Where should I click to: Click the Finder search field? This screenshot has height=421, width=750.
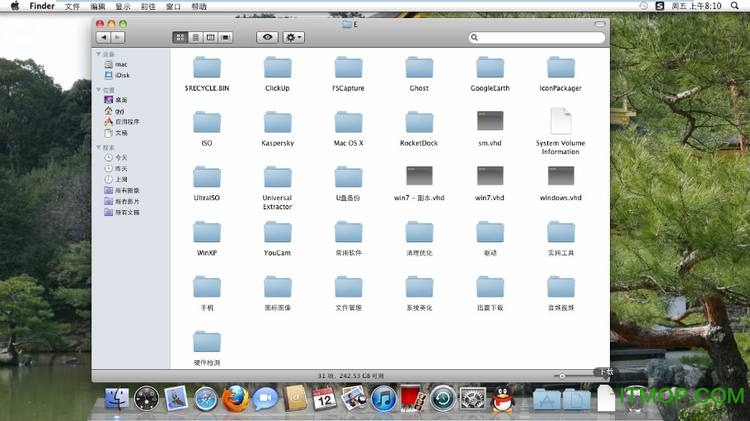[x=537, y=37]
